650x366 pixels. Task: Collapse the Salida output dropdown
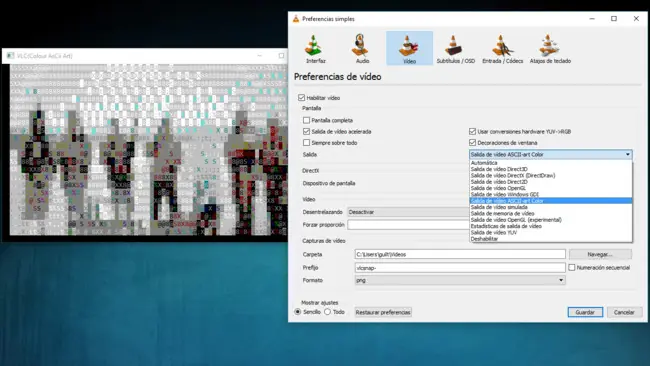[551, 154]
